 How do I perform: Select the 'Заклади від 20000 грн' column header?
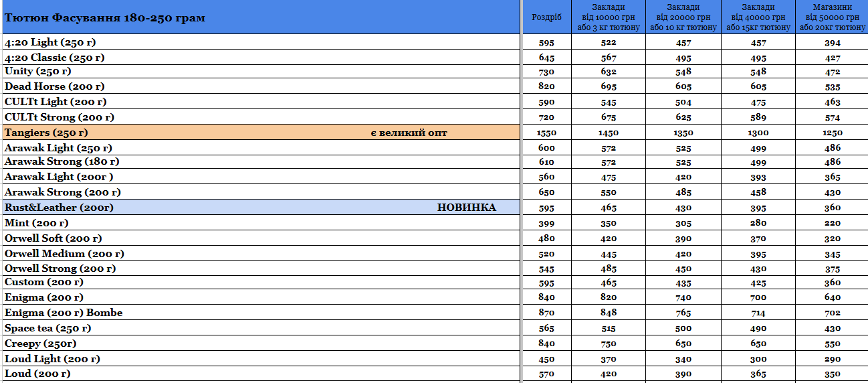tap(683, 17)
